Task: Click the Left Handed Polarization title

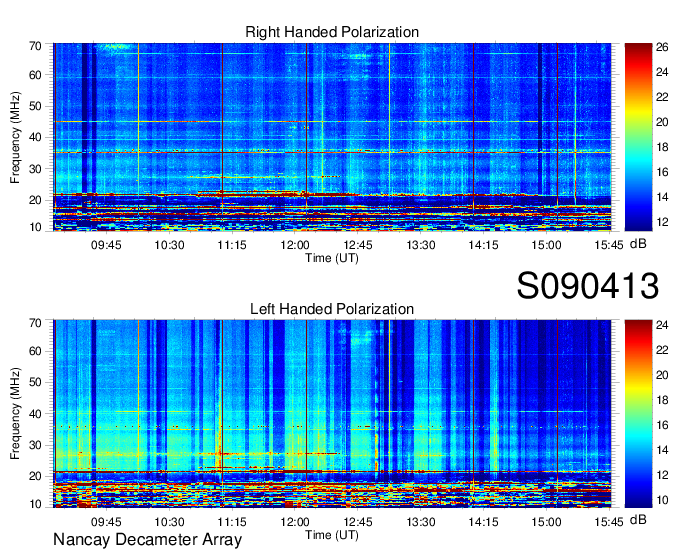Action: tap(332, 309)
